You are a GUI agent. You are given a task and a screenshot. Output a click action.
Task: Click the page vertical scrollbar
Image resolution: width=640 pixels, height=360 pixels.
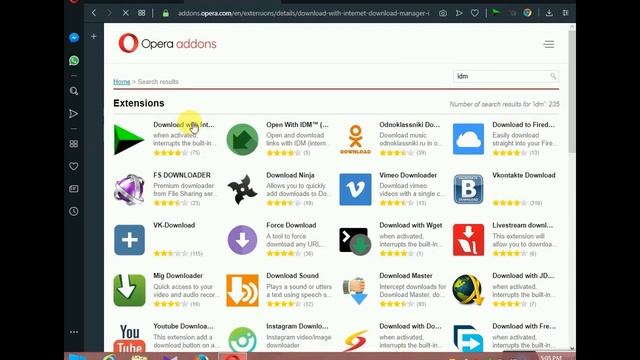[572, 91]
